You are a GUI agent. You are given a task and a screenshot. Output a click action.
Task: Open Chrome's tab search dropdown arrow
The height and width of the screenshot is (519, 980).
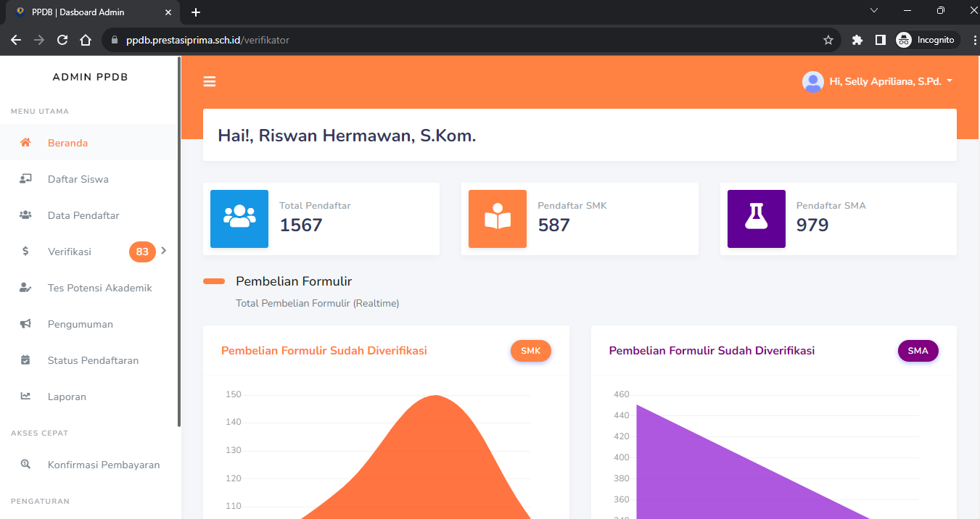874,11
